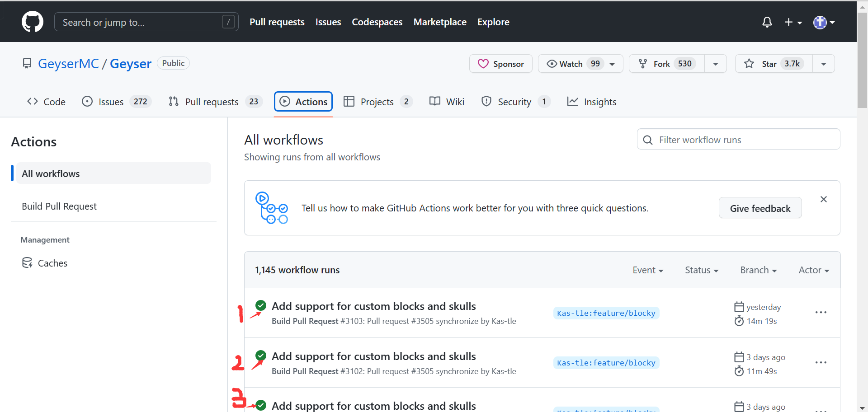Expand the Actor filter dropdown
This screenshot has height=412, width=868.
[x=814, y=270]
